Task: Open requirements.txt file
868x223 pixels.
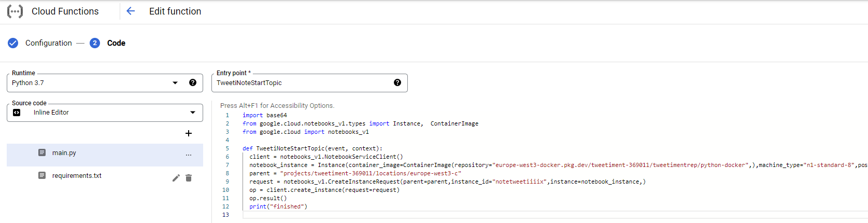Action: click(77, 176)
